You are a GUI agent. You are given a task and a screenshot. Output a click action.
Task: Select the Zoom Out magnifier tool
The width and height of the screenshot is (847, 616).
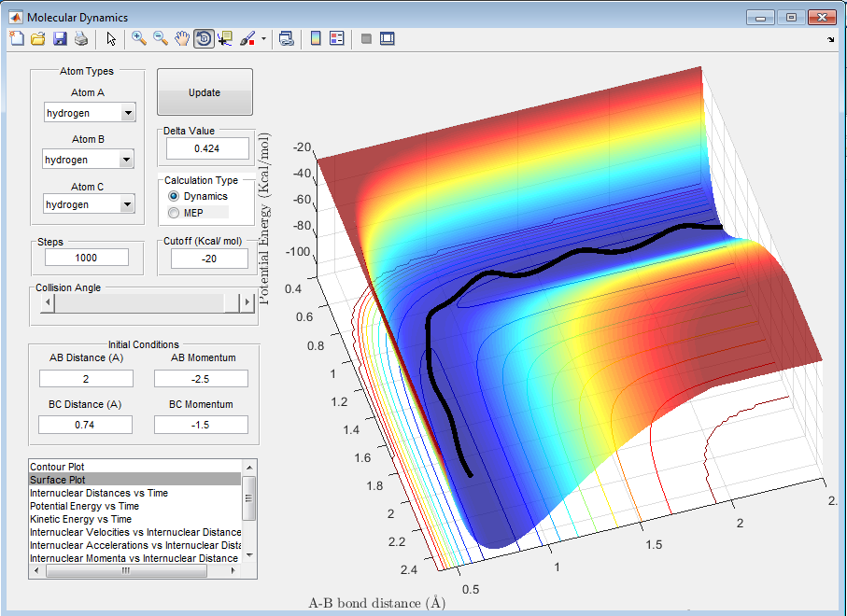[x=161, y=38]
